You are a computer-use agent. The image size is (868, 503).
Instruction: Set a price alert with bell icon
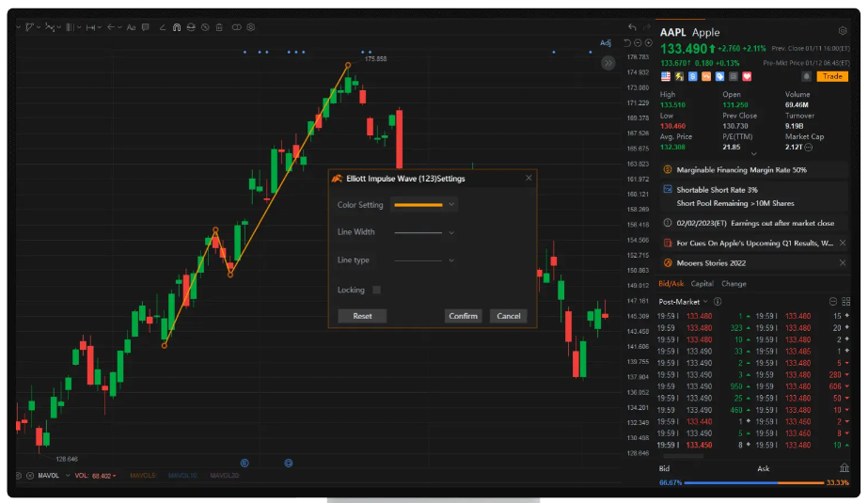coord(807,76)
